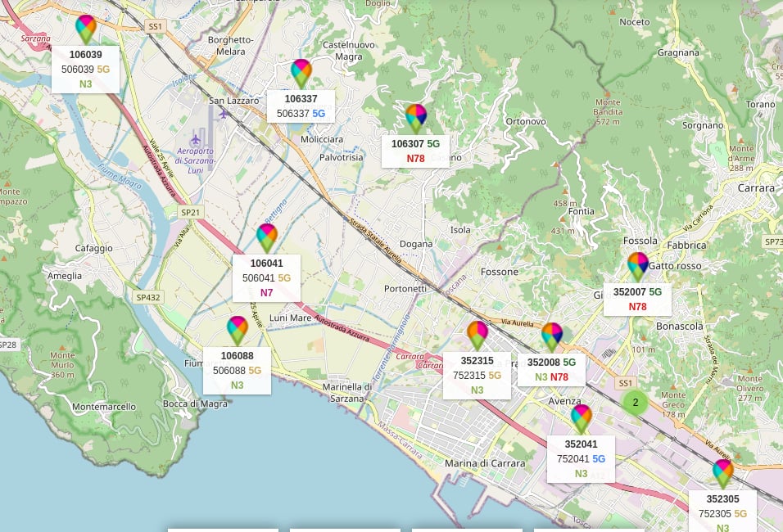Image resolution: width=783 pixels, height=532 pixels.
Task: Click the Aeroporto di Sarzana-Luni airplane icon
Action: (196, 139)
